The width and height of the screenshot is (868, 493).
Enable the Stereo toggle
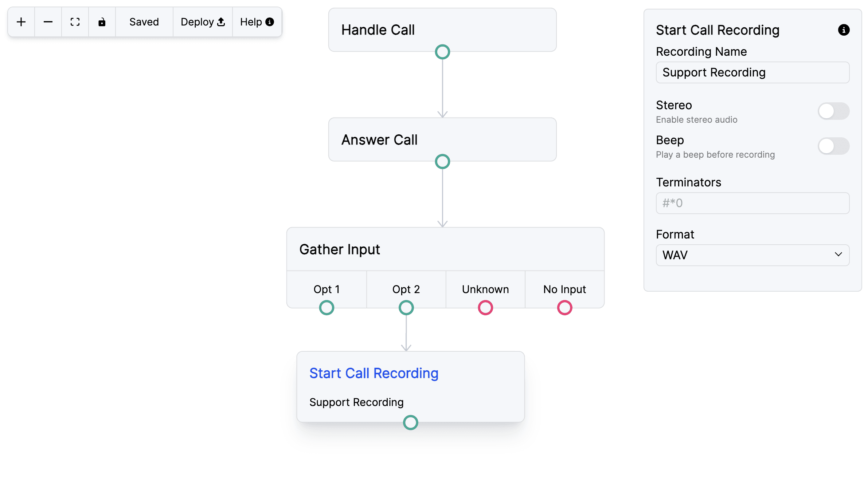(x=833, y=111)
